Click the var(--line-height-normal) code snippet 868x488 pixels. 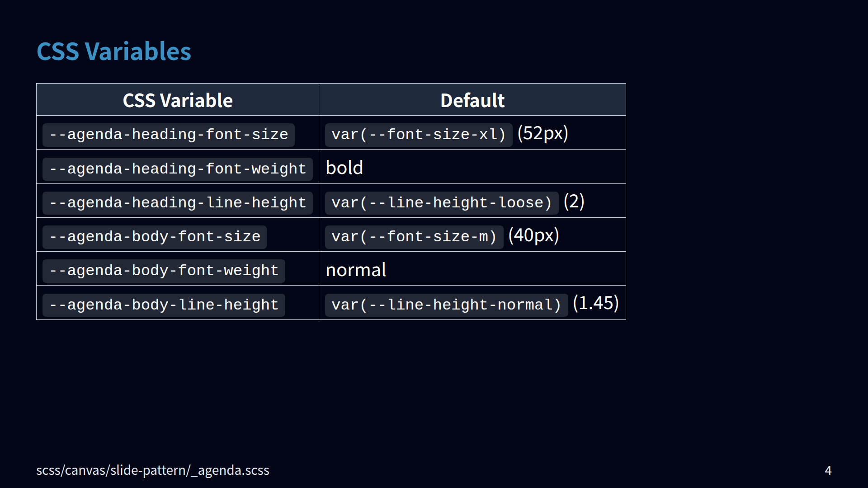[x=446, y=305]
